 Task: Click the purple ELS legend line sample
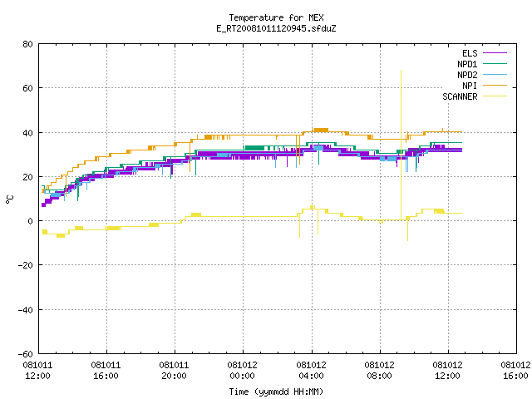(x=495, y=53)
